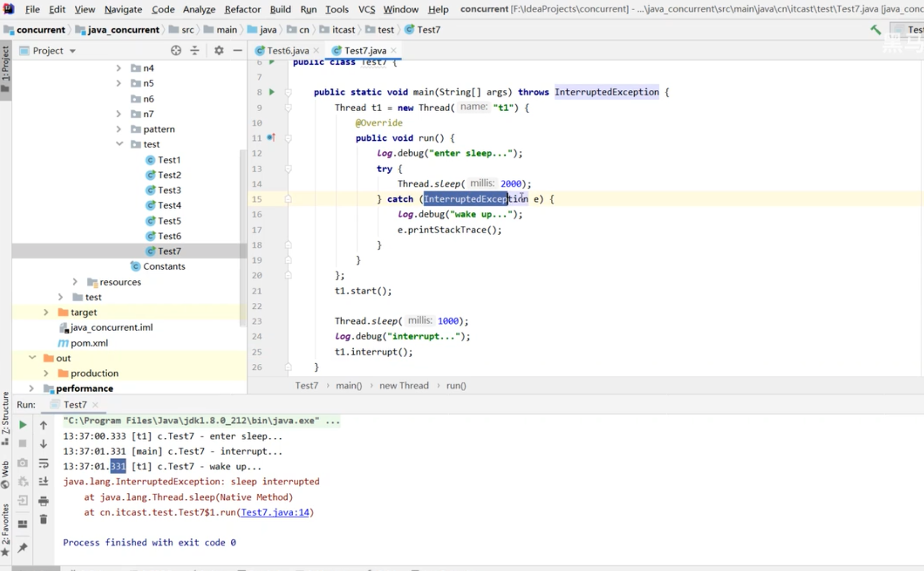Toggle scroll to end of console output
The height and width of the screenshot is (571, 924).
point(44,481)
